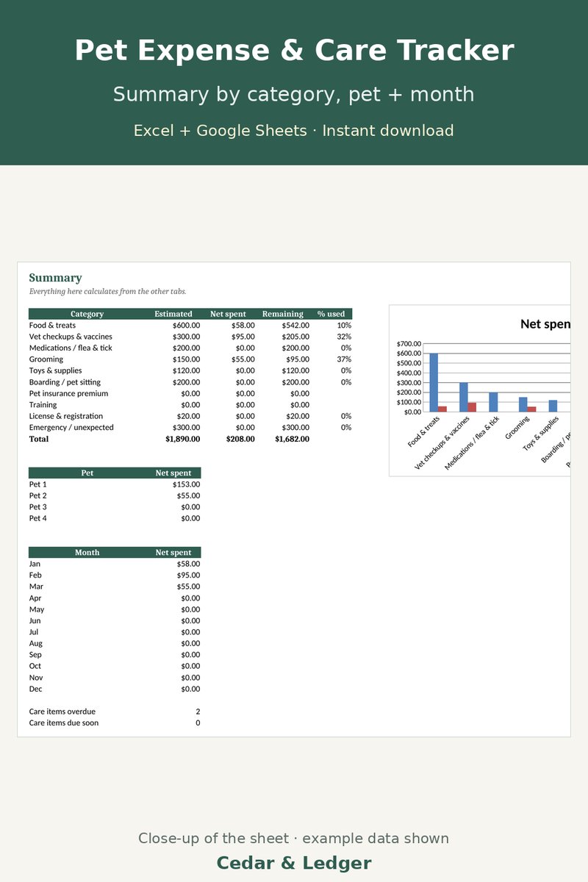
Task: Click the "Everything here calculates from the other tabs." note
Action: point(107,291)
